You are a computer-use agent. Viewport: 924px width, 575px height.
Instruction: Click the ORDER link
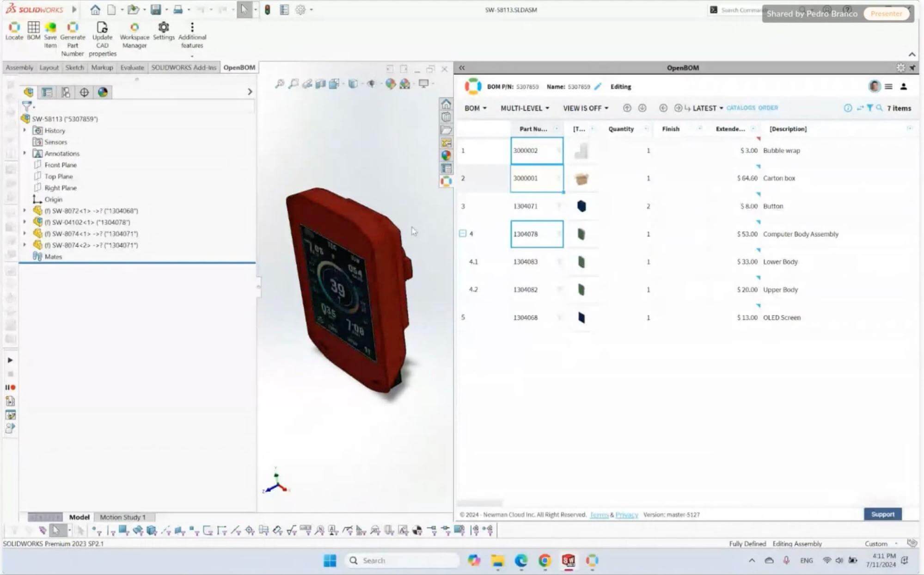pyautogui.click(x=768, y=108)
